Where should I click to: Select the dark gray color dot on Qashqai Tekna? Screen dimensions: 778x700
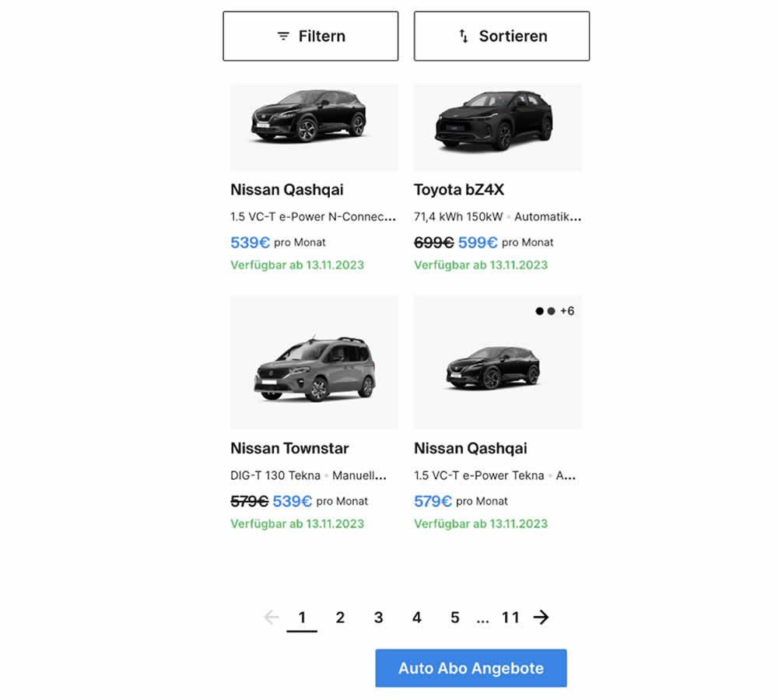point(551,311)
